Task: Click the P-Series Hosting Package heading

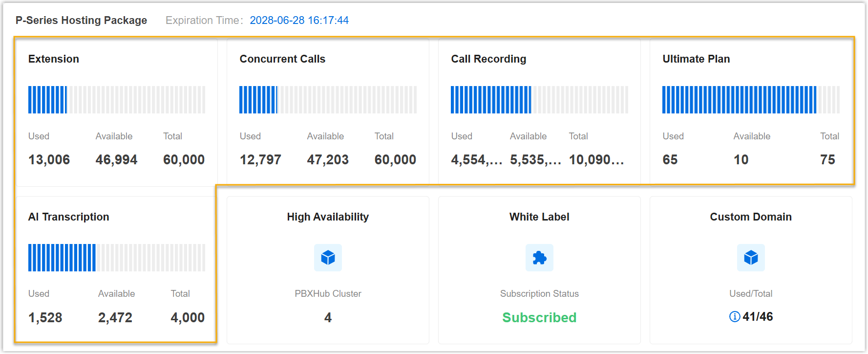Action: (81, 21)
